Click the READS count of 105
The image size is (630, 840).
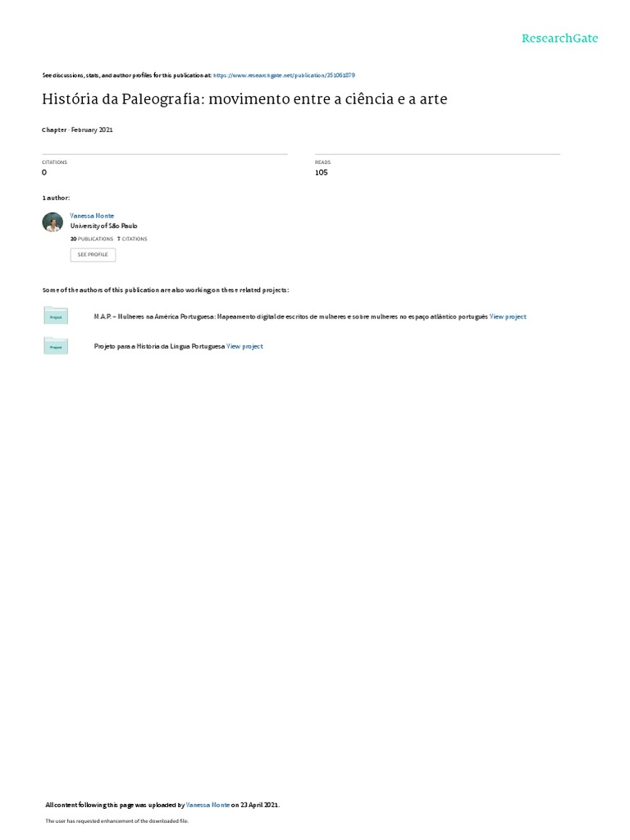(x=322, y=172)
